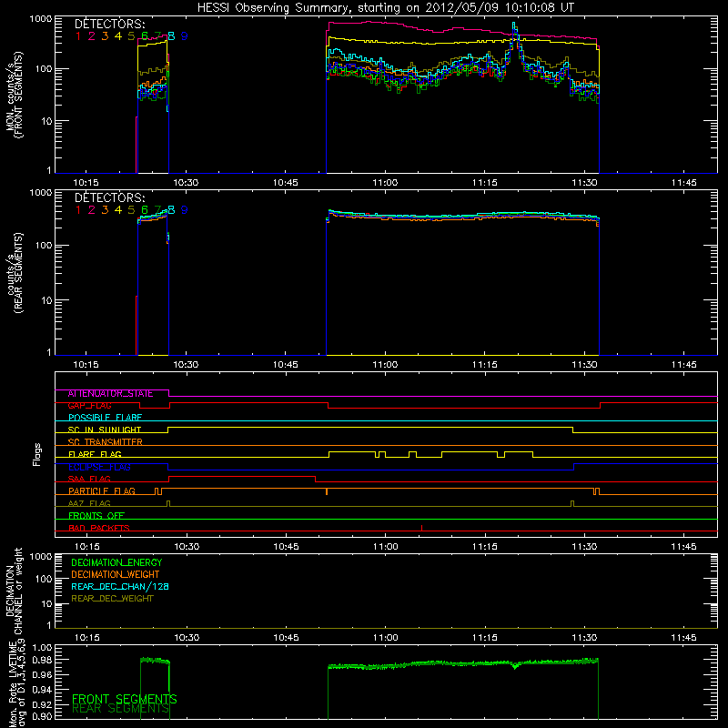The image size is (728, 728).
Task: Click the 11:15 time tick under Flags panel
Action: (485, 547)
